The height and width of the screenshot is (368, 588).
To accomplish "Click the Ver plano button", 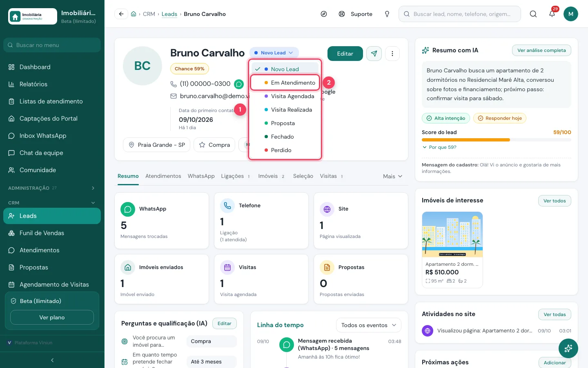I will pyautogui.click(x=52, y=317).
